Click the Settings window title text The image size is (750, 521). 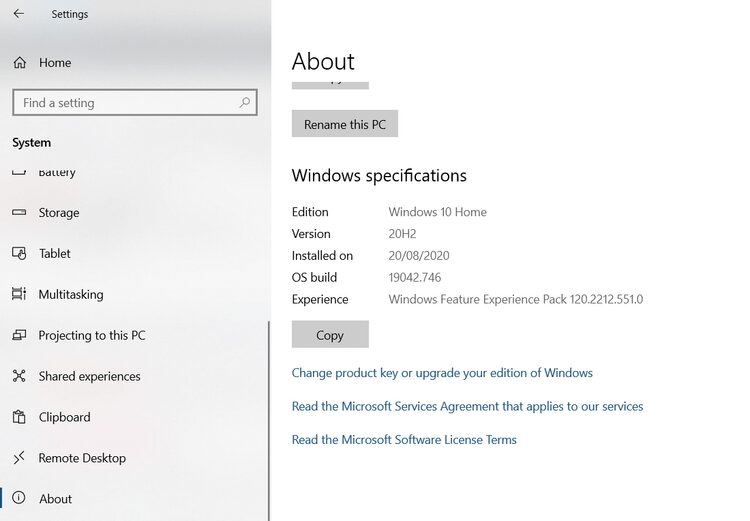[x=70, y=14]
